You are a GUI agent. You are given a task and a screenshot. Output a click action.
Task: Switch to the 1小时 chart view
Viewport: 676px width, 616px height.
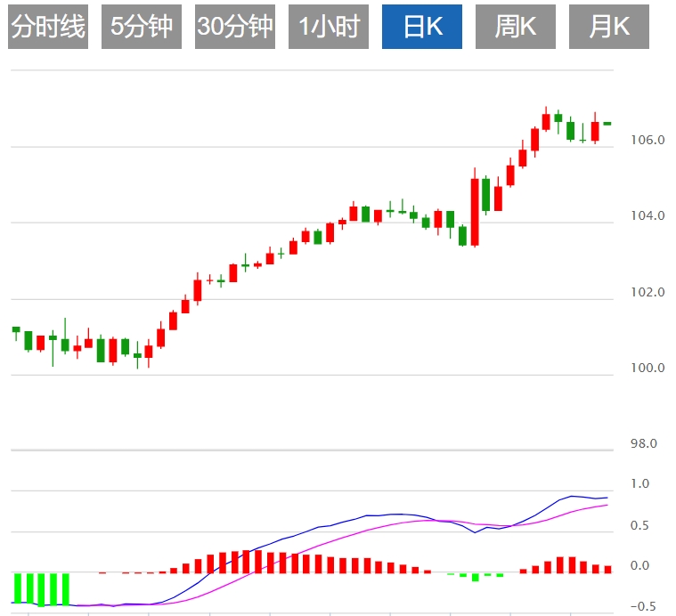coord(329,27)
